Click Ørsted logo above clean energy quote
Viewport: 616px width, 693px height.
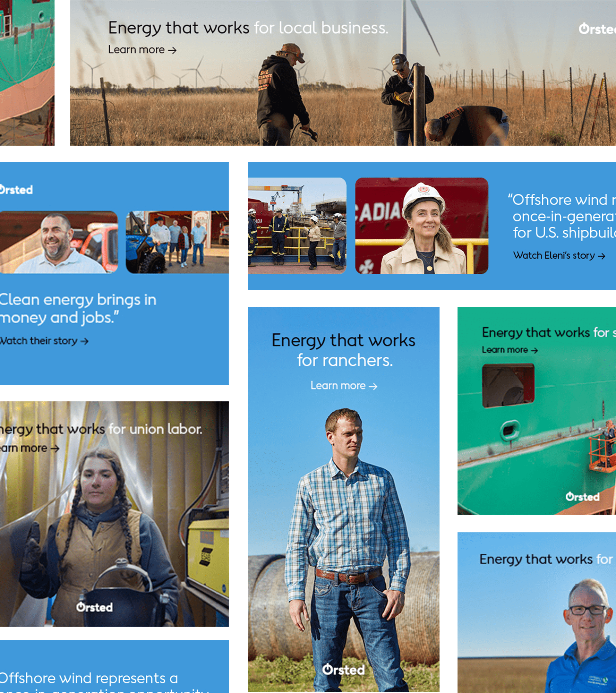point(16,190)
